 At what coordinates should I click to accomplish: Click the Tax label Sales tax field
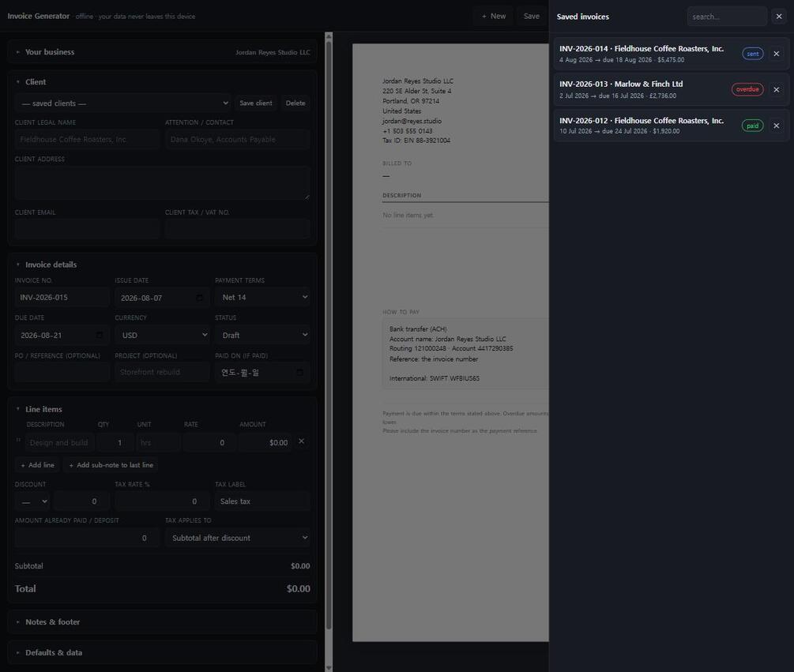pos(262,501)
